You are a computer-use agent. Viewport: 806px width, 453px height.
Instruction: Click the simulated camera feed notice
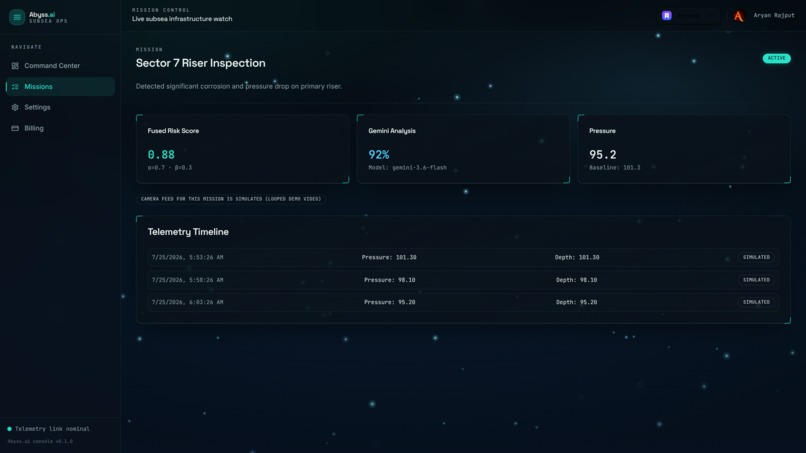[x=231, y=199]
